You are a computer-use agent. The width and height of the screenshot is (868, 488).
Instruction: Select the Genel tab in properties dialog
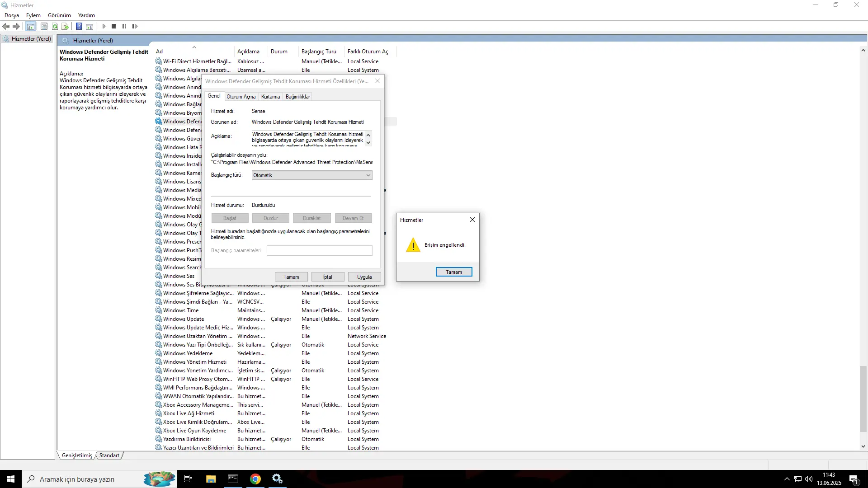(214, 96)
